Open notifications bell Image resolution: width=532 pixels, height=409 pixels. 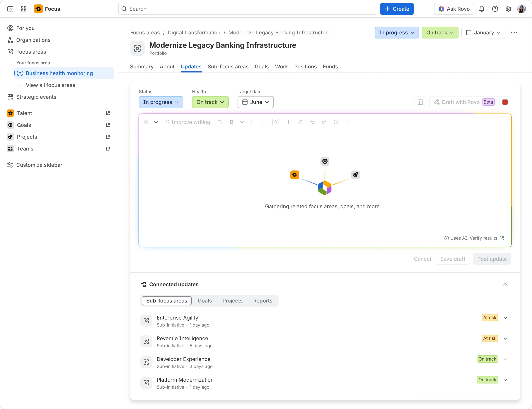click(x=482, y=9)
